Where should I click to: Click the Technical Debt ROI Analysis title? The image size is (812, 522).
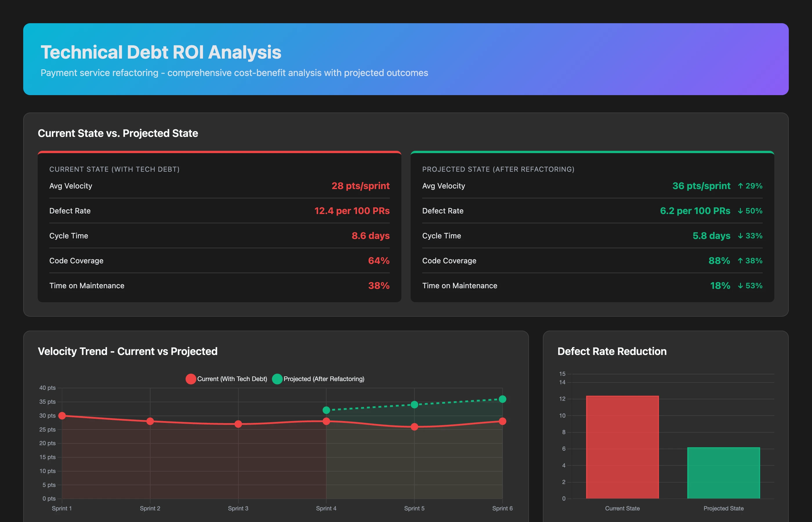(x=161, y=52)
